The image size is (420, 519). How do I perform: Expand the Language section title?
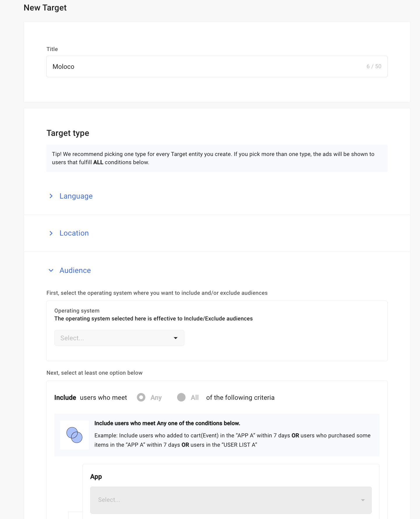coord(76,196)
